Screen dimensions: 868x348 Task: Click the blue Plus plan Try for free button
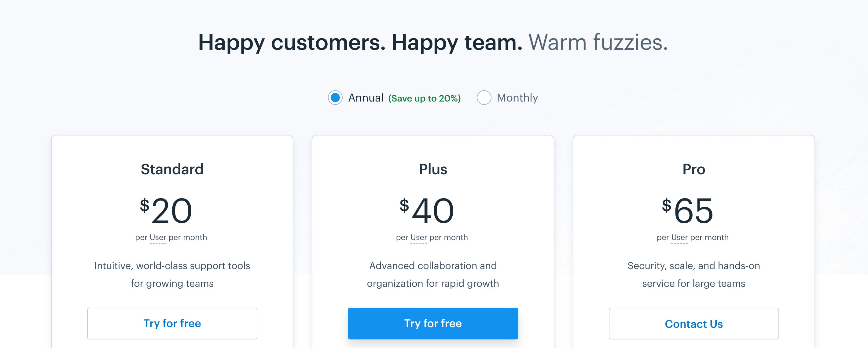pos(433,324)
